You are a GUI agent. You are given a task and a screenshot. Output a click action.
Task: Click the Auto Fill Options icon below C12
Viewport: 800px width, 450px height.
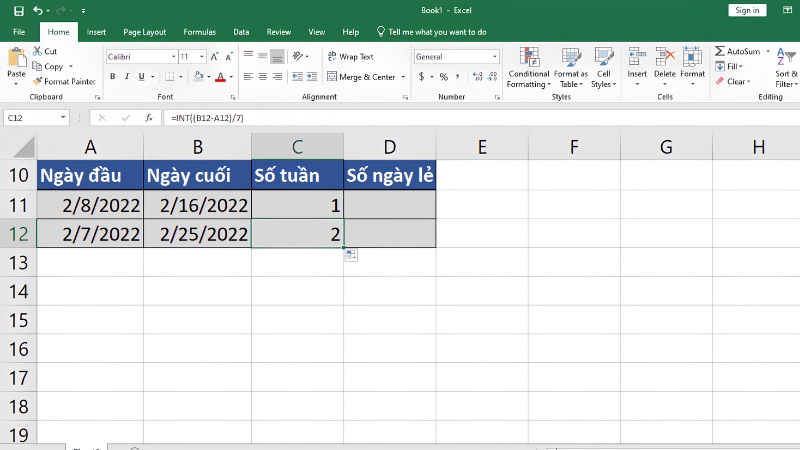pos(351,255)
